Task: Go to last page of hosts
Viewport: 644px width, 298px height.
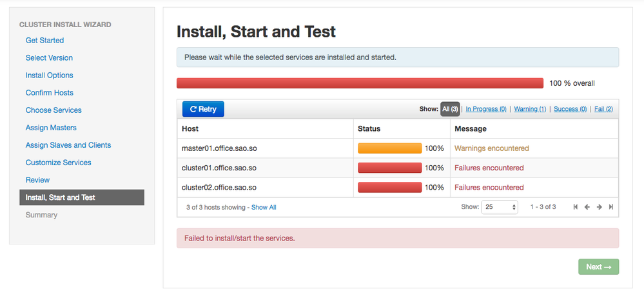Action: (611, 207)
